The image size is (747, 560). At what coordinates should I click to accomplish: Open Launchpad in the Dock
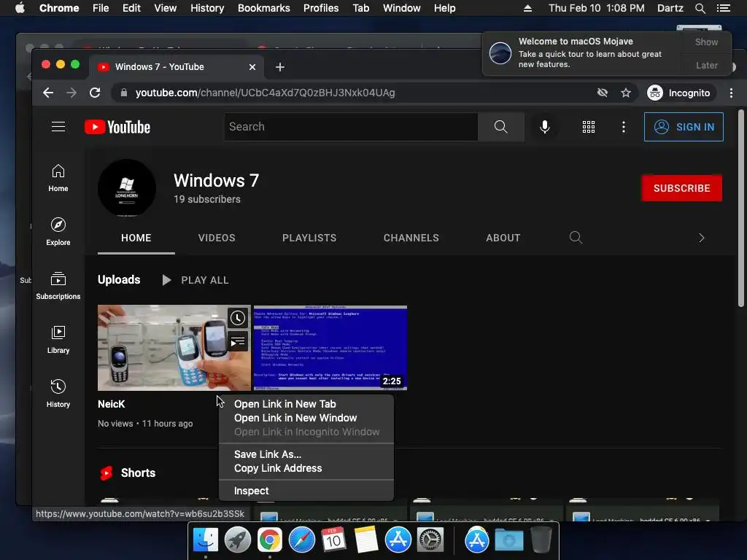(237, 540)
